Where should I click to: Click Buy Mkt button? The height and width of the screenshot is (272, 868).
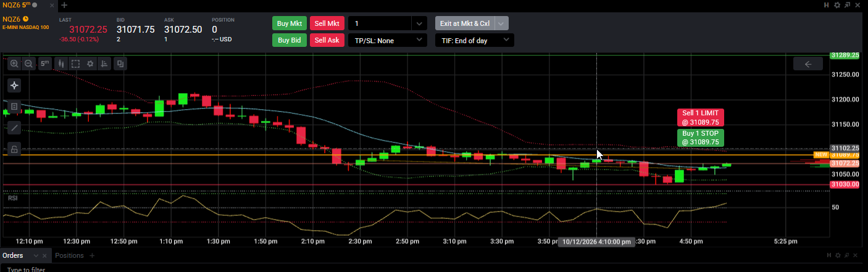[x=290, y=23]
